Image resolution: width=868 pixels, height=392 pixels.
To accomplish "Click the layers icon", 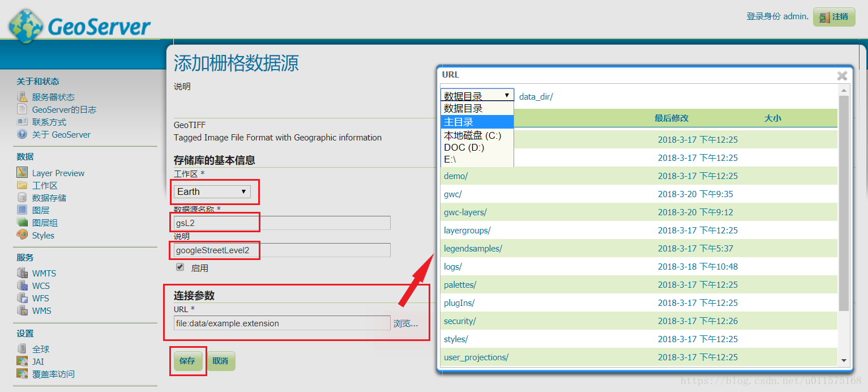I will point(22,210).
